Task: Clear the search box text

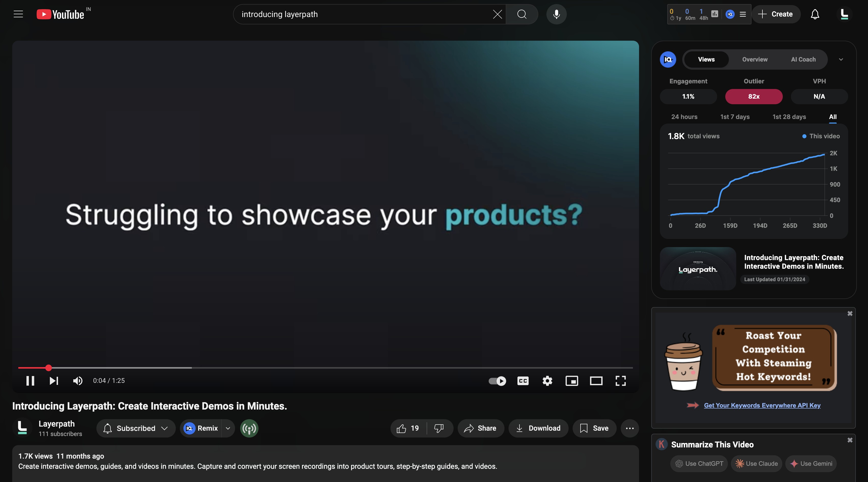Action: coord(497,14)
